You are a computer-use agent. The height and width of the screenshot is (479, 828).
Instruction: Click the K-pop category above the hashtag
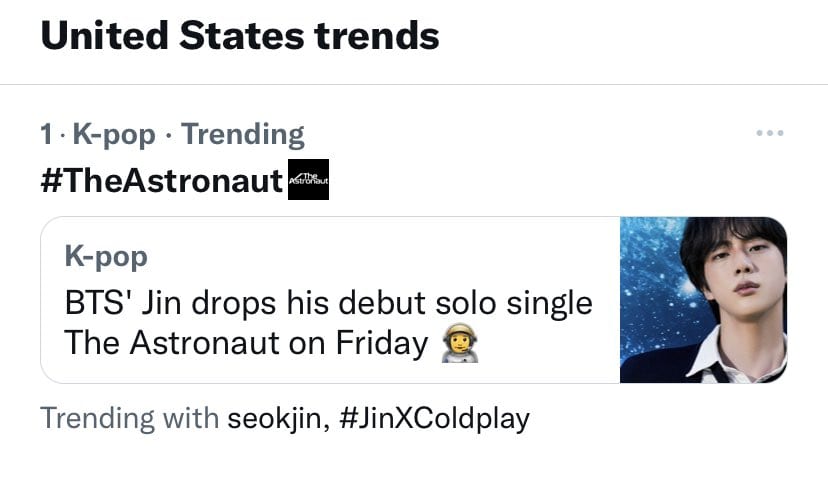[x=114, y=134]
